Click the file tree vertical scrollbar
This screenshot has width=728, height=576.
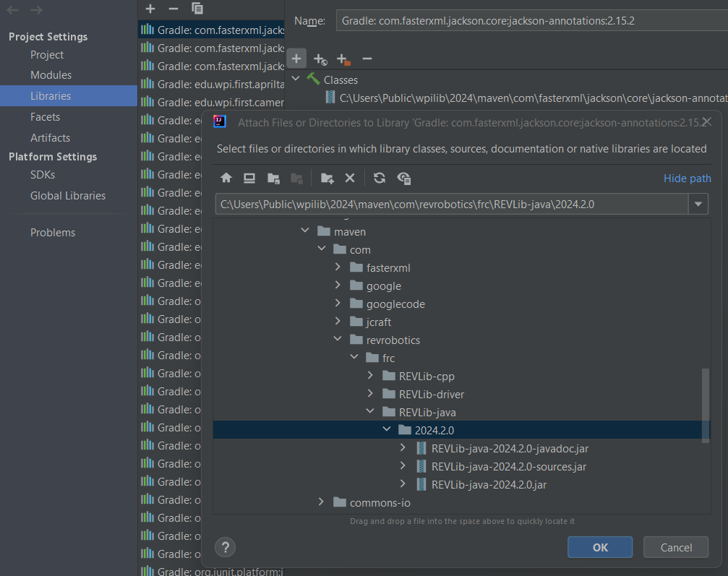pos(706,406)
